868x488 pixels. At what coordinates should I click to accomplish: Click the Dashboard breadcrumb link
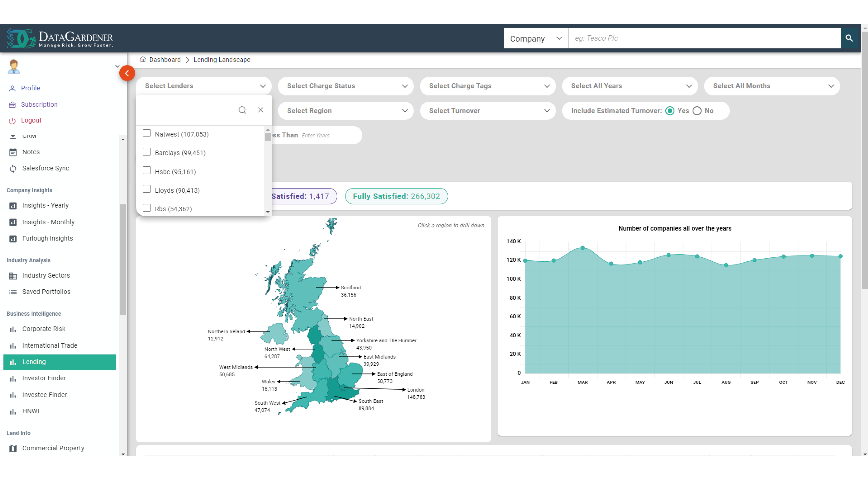click(x=165, y=60)
